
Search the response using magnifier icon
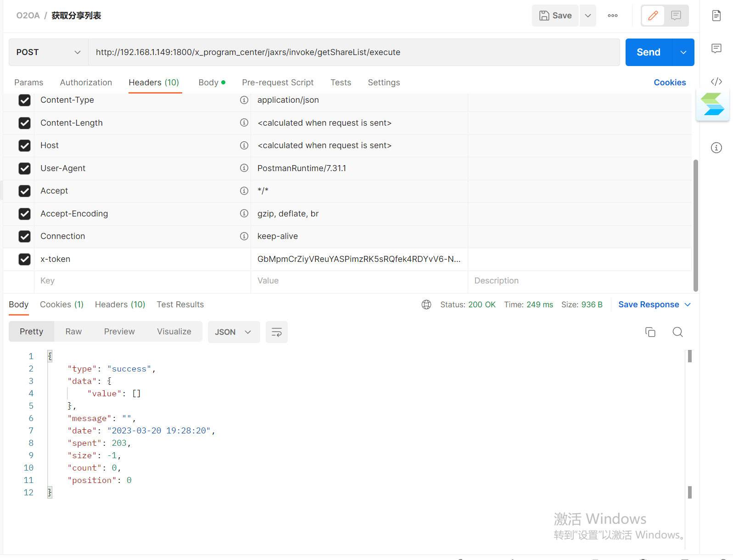[677, 332]
